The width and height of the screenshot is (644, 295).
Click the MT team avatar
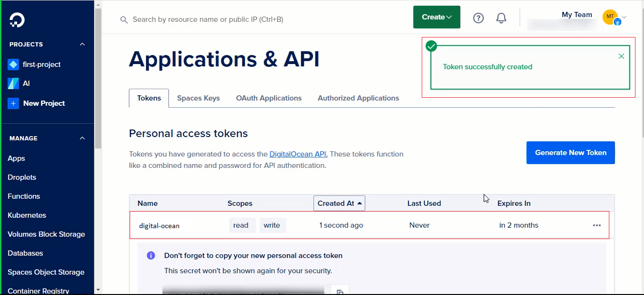[x=610, y=17]
